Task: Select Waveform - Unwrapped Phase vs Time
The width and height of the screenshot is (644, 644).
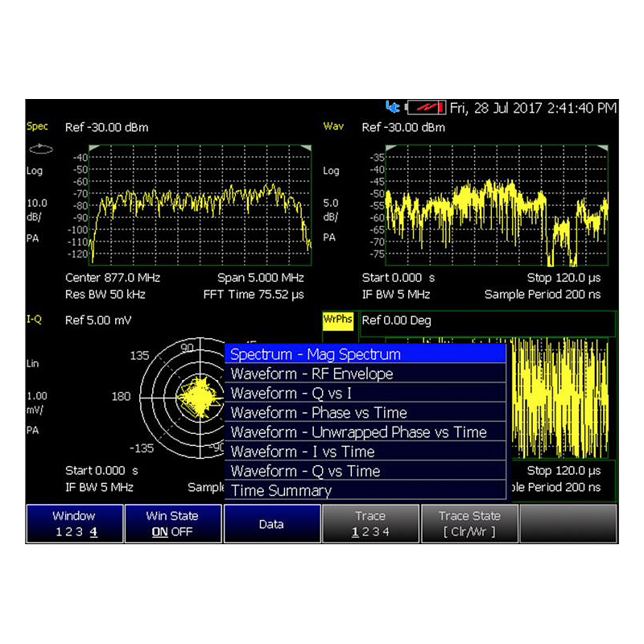Action: click(365, 432)
